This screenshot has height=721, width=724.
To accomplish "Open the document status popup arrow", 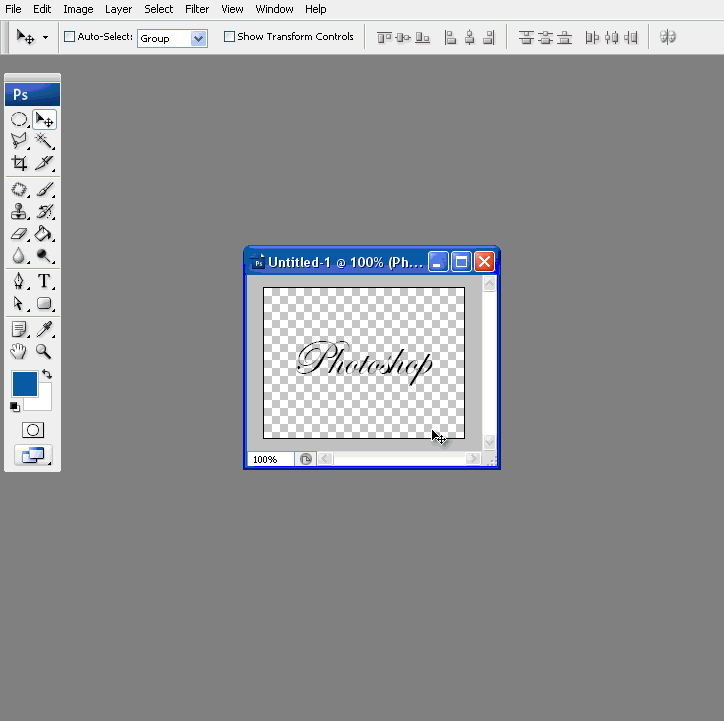I will [306, 459].
